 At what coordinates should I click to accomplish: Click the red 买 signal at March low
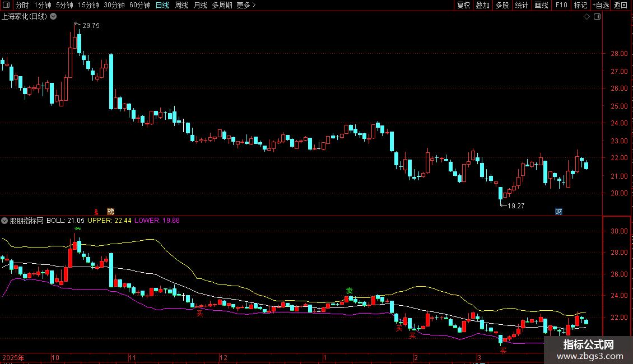[x=503, y=351]
